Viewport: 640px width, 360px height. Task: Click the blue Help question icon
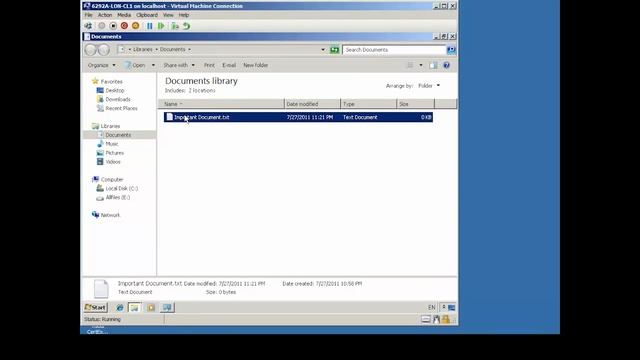(x=447, y=65)
